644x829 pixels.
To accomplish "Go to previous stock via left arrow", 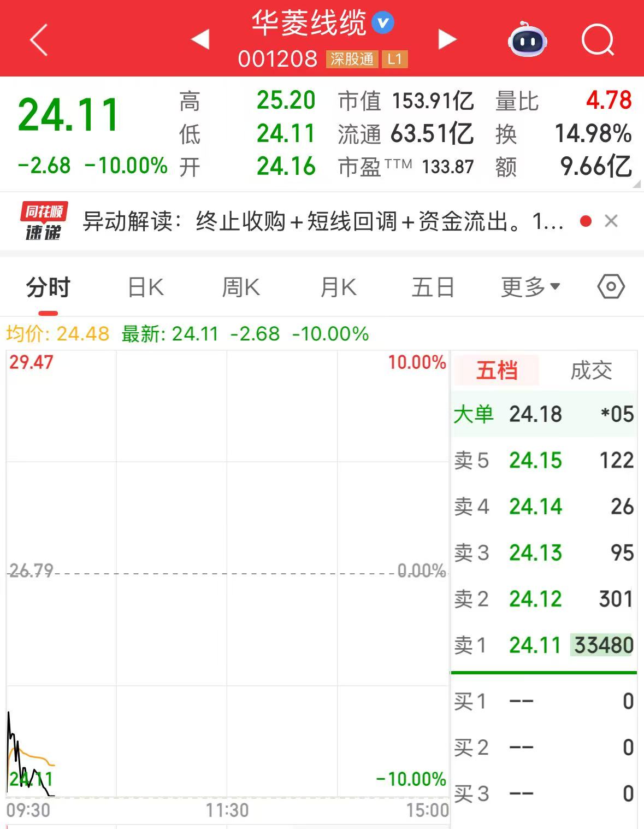I will 200,39.
